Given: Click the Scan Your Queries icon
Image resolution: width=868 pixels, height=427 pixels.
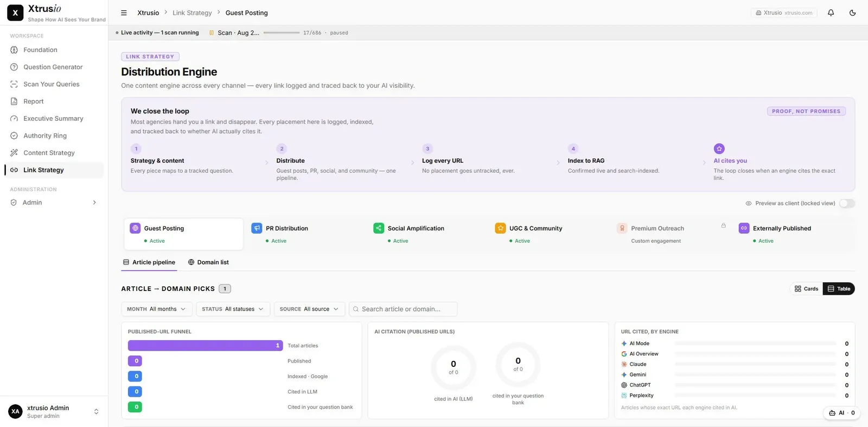Looking at the screenshot, I should pyautogui.click(x=14, y=85).
